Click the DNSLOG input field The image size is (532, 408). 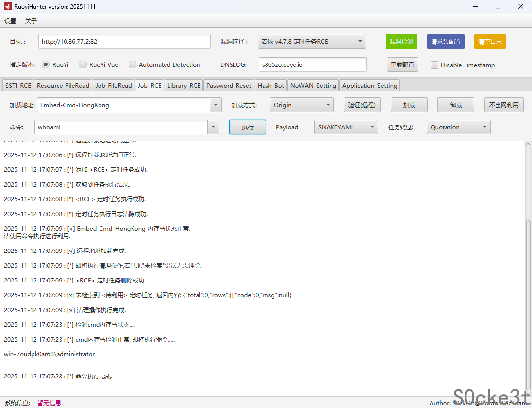click(x=312, y=64)
